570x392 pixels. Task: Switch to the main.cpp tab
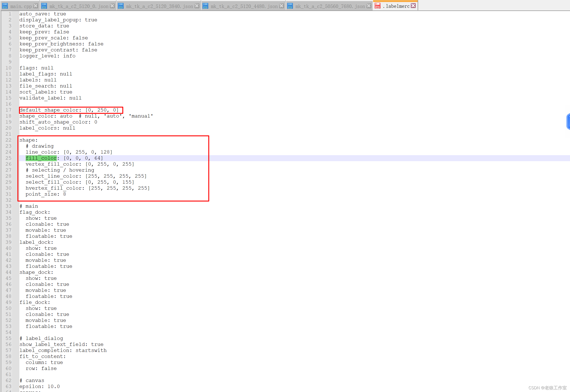pyautogui.click(x=21, y=6)
